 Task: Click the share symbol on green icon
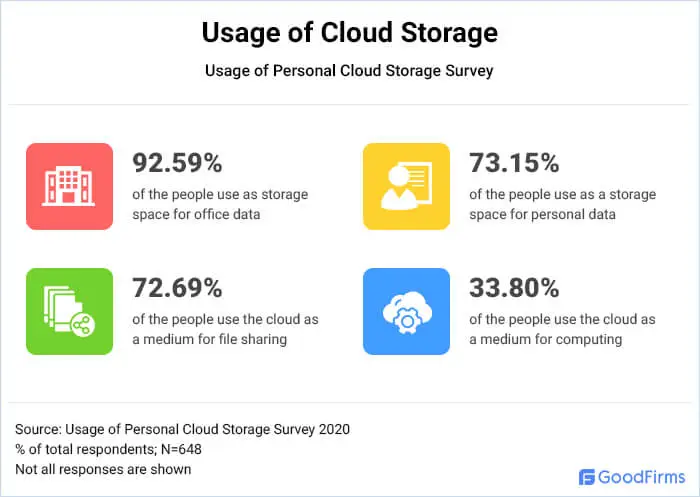[83, 325]
